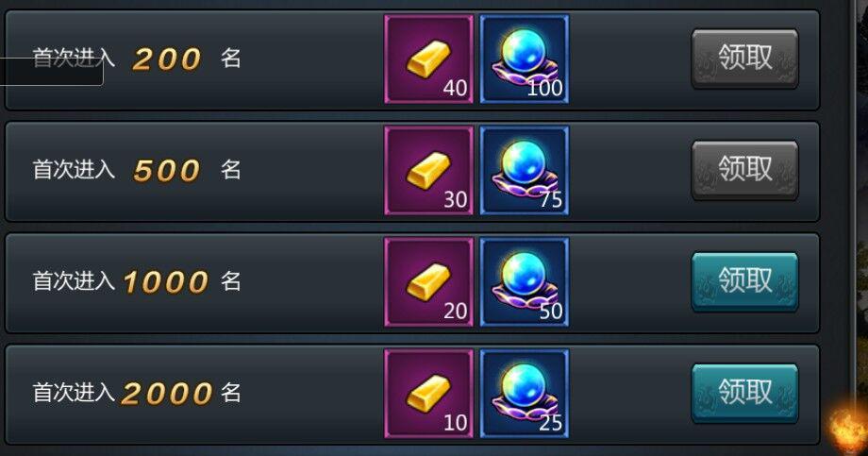Viewport: 868px width, 456px height.
Task: Click the 首次进入 500 名 label
Action: click(x=137, y=170)
